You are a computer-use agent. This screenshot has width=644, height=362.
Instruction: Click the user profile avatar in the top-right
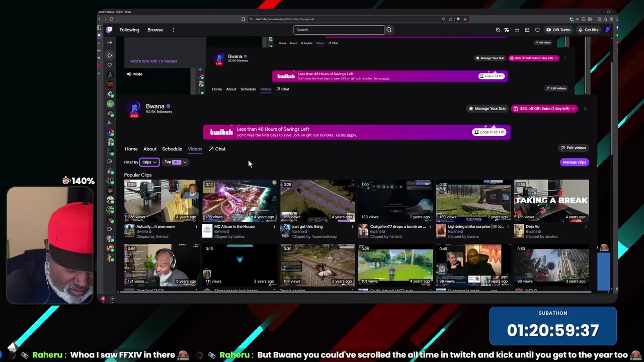click(608, 30)
